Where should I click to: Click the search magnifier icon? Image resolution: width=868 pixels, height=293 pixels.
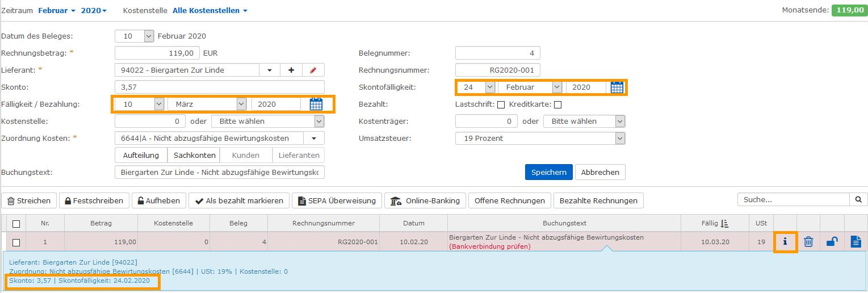pyautogui.click(x=858, y=200)
